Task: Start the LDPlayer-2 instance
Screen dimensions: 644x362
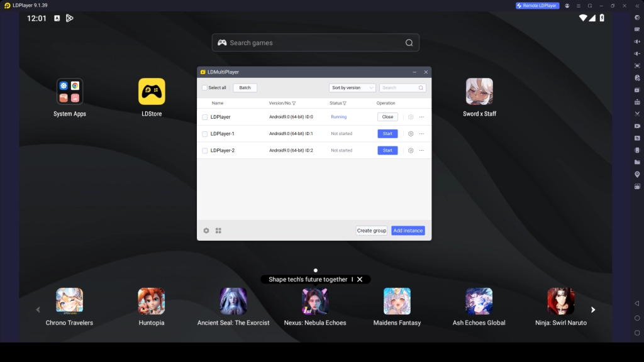Action: point(387,151)
